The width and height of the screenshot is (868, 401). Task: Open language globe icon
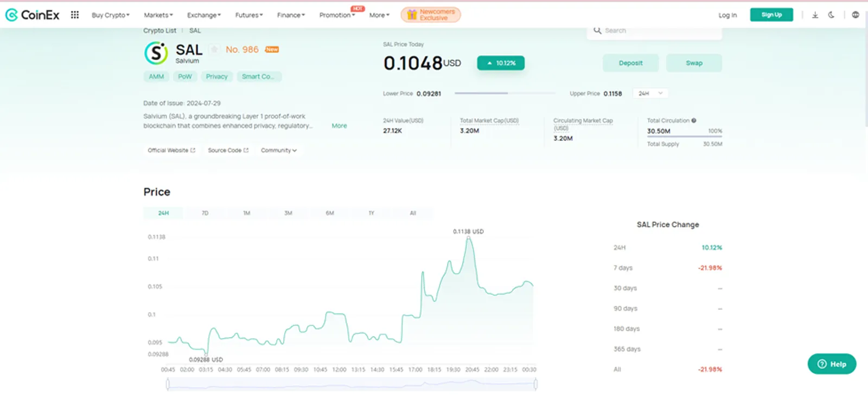point(856,15)
